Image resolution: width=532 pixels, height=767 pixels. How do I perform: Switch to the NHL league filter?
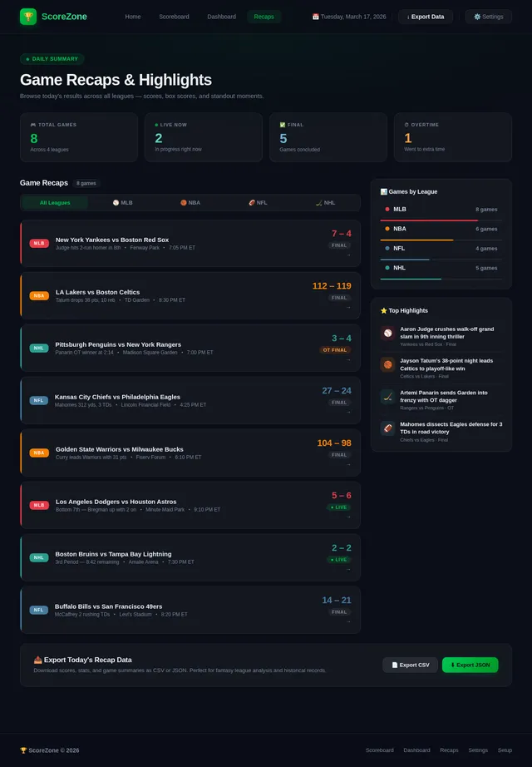pos(325,202)
